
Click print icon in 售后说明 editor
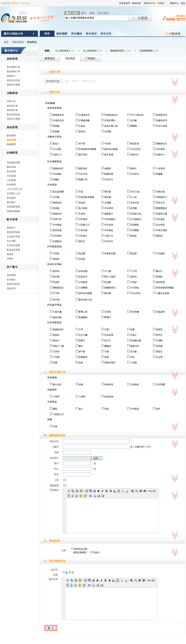tap(97, 585)
